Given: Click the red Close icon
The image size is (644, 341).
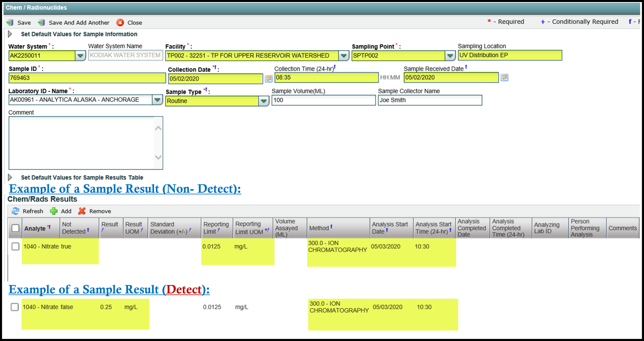Looking at the screenshot, I should 120,23.
